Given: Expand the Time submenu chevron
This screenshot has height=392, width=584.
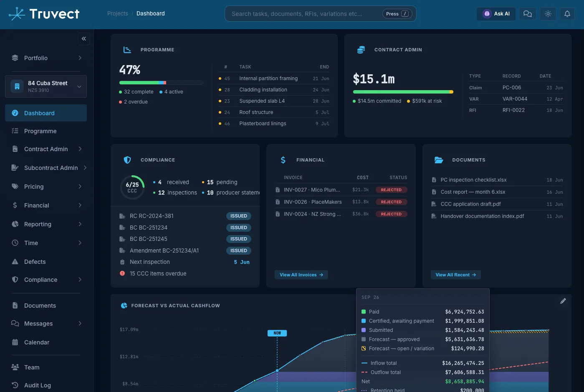Looking at the screenshot, I should tap(80, 243).
